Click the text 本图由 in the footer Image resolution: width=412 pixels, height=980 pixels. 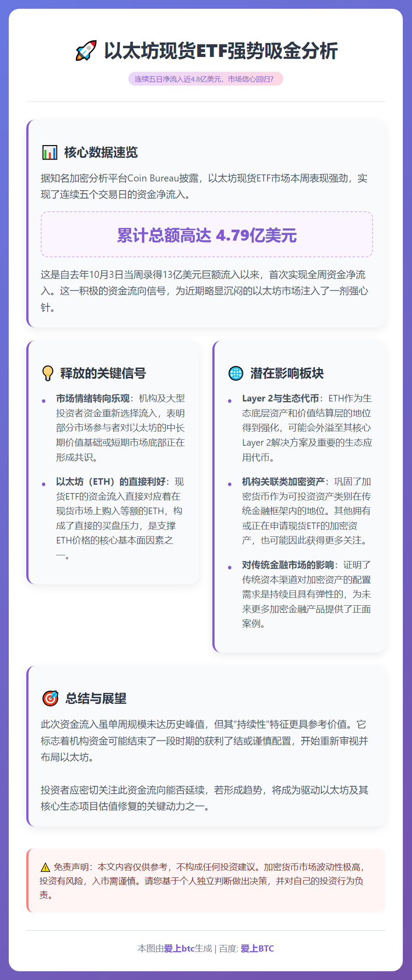click(x=151, y=948)
